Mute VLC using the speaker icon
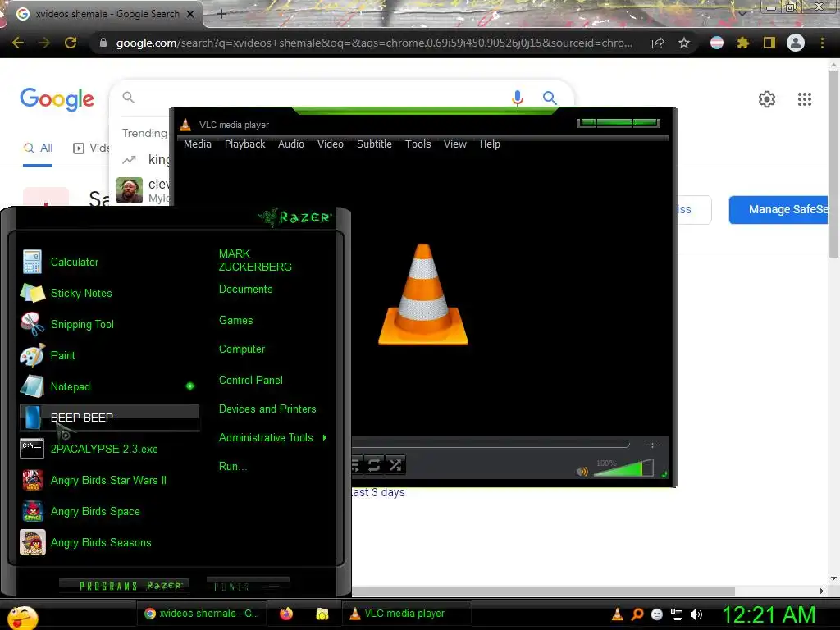840x630 pixels. 582,472
